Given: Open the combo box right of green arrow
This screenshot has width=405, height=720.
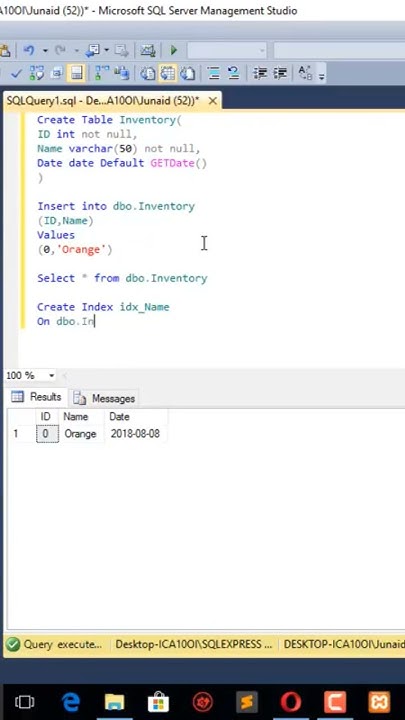Looking at the screenshot, I should [227, 51].
